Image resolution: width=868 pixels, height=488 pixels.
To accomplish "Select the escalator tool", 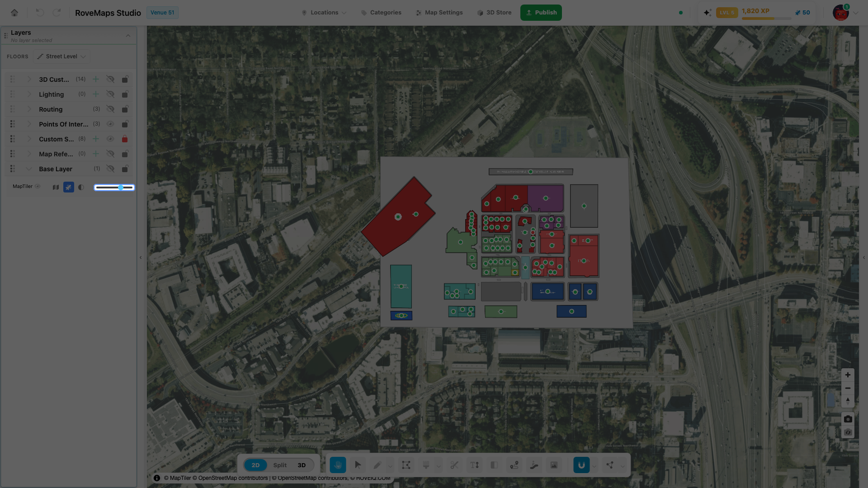I will (x=534, y=465).
